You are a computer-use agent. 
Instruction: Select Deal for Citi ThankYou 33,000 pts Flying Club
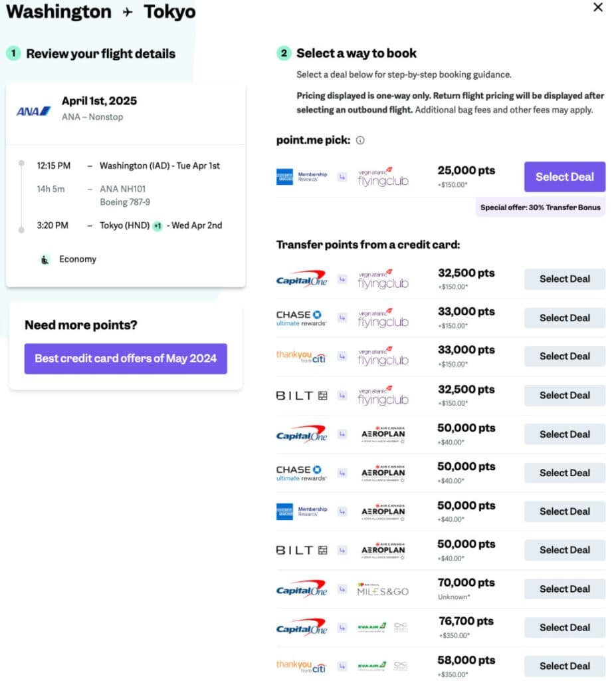tap(564, 356)
